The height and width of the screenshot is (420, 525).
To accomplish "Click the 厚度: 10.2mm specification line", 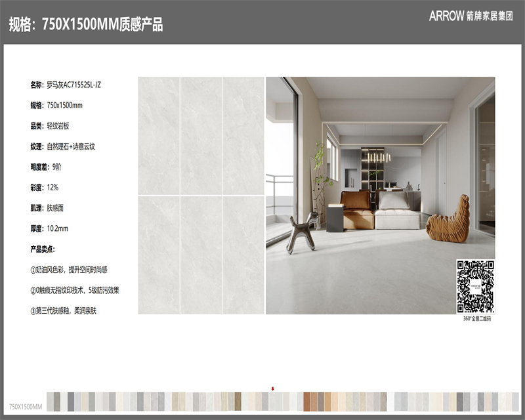I will point(49,228).
